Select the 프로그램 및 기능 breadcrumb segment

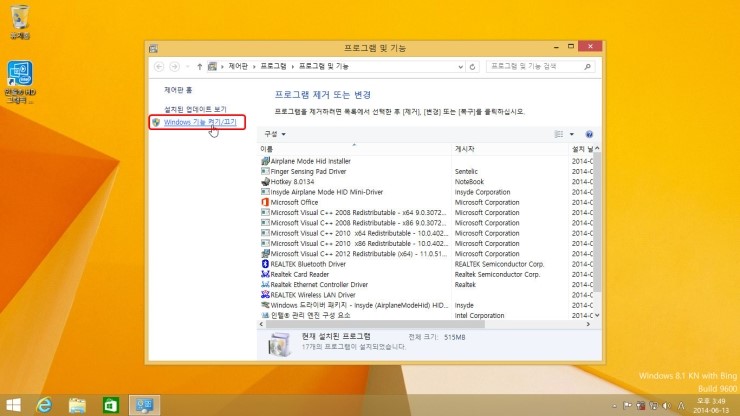[324, 67]
